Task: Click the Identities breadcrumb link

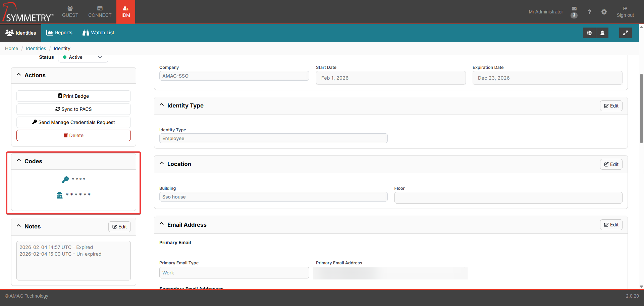Action: pos(36,48)
